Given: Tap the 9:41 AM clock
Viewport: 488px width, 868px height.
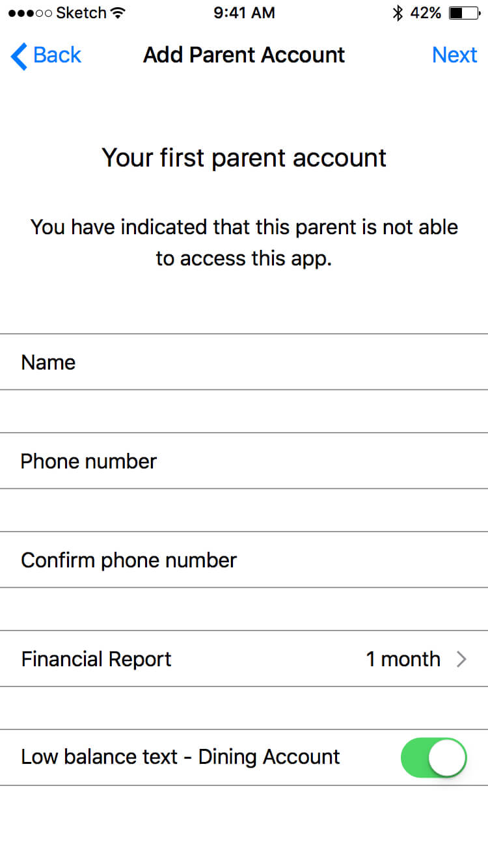Looking at the screenshot, I should pyautogui.click(x=244, y=13).
